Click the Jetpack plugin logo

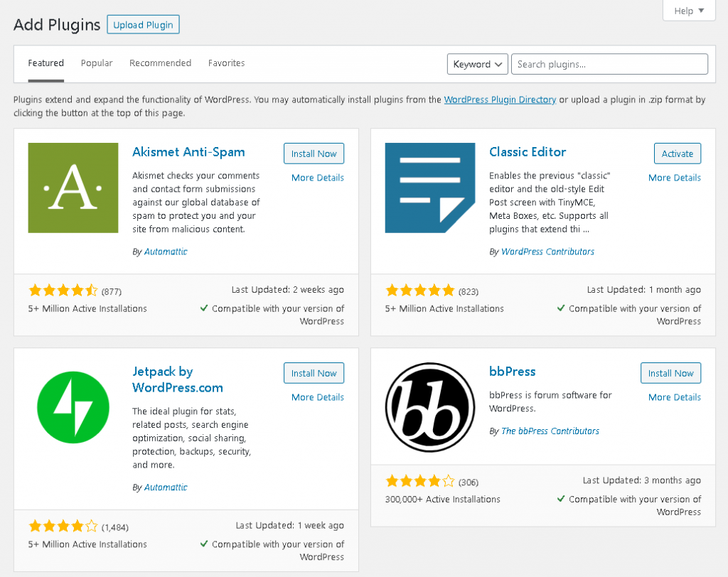[x=73, y=407]
